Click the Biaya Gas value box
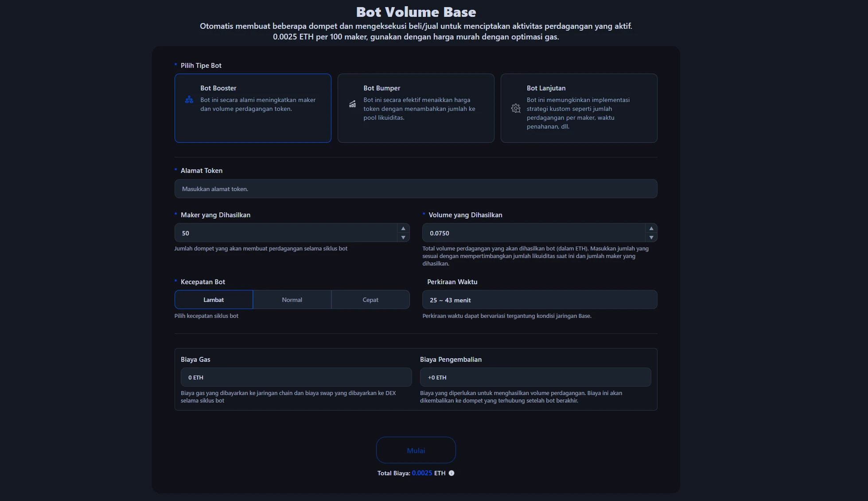868x501 pixels. point(296,377)
